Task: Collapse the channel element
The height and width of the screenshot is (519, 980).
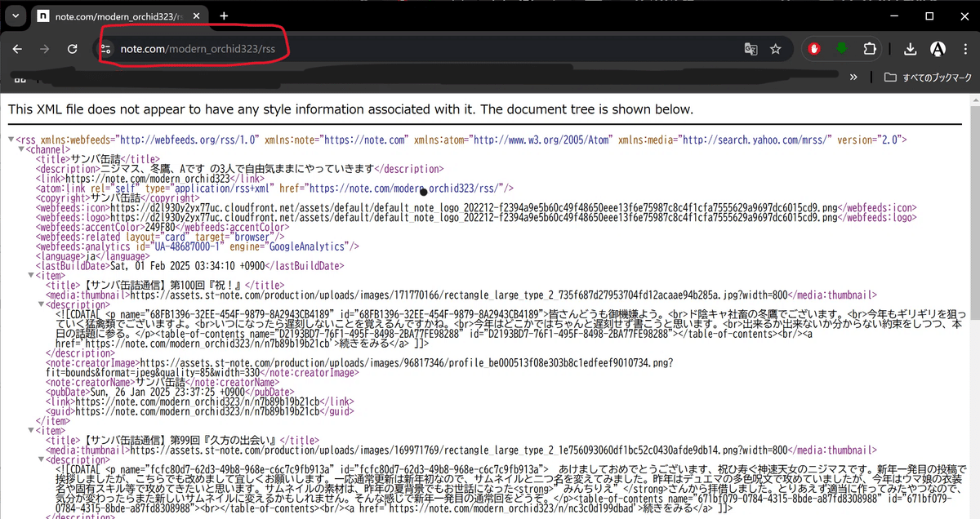Action: click(21, 150)
